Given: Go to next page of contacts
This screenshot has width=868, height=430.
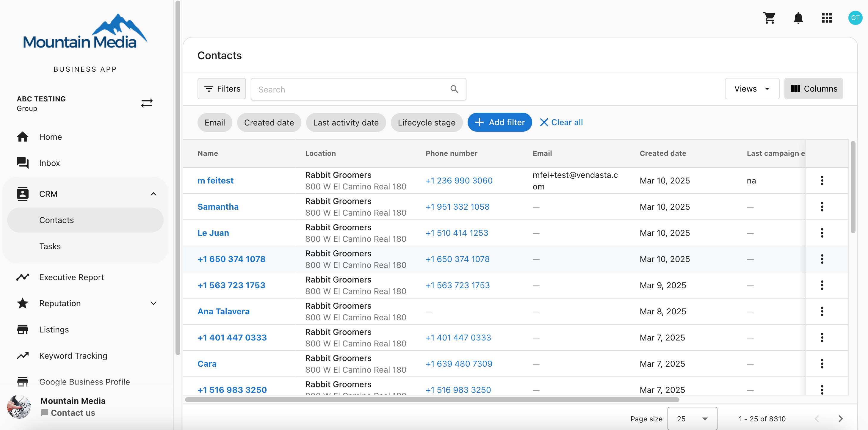Looking at the screenshot, I should coord(841,419).
